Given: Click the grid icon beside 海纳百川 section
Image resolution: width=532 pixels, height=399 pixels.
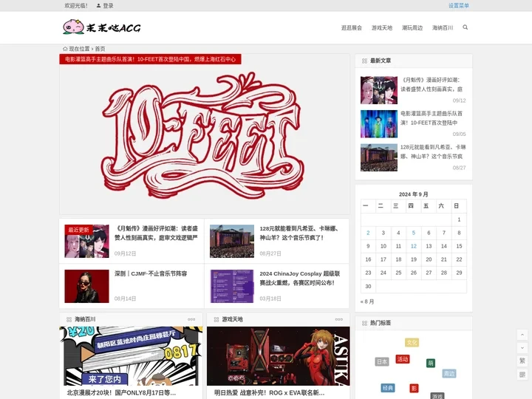Looking at the screenshot, I should (69, 319).
